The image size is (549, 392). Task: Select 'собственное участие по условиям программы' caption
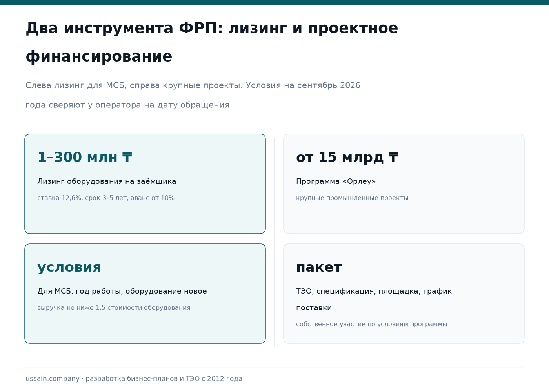[x=371, y=324]
